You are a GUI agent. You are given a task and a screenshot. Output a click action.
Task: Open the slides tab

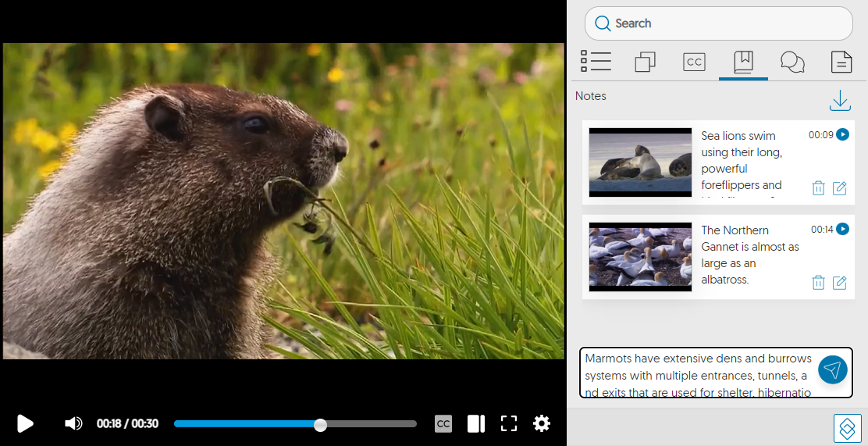(x=645, y=62)
